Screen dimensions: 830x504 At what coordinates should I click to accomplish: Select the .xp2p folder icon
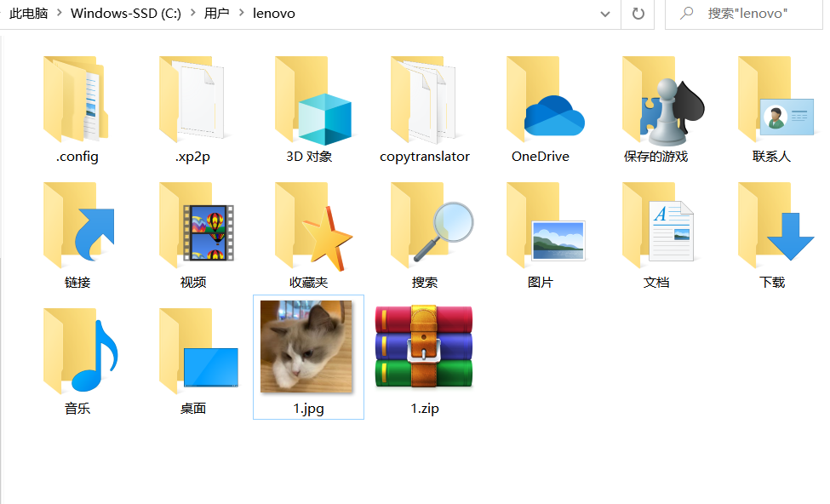[x=192, y=99]
